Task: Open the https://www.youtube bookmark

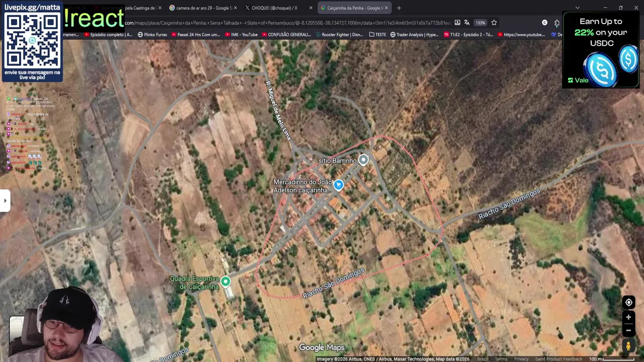Action: 521,35
